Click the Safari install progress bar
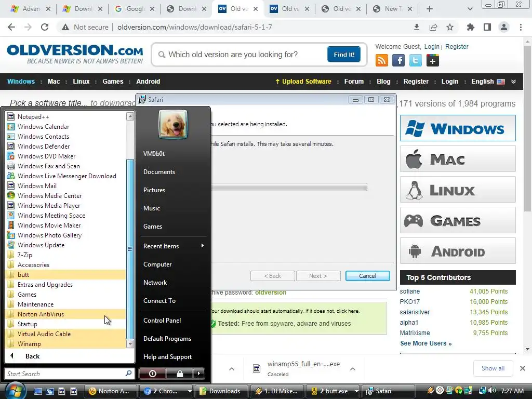Viewport: 532px width, 399px height. tap(289, 187)
